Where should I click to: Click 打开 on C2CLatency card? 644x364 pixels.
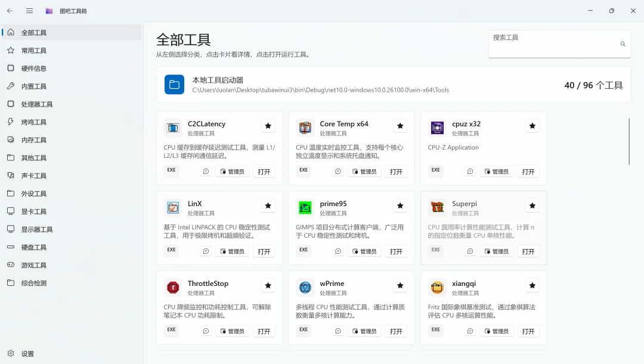pyautogui.click(x=264, y=172)
